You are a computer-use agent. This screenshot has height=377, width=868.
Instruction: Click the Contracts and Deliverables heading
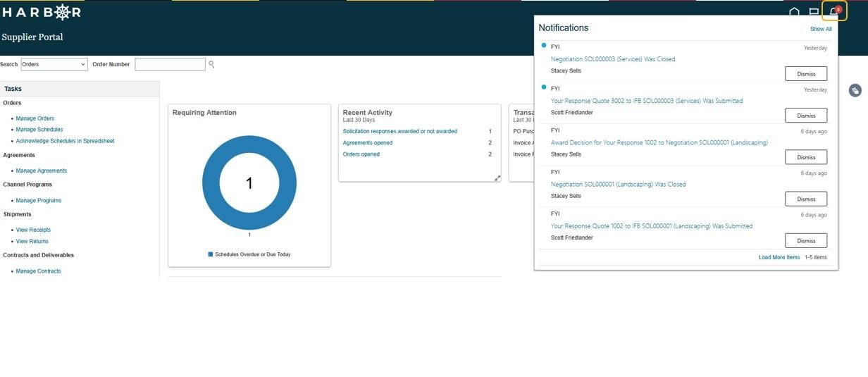click(39, 255)
